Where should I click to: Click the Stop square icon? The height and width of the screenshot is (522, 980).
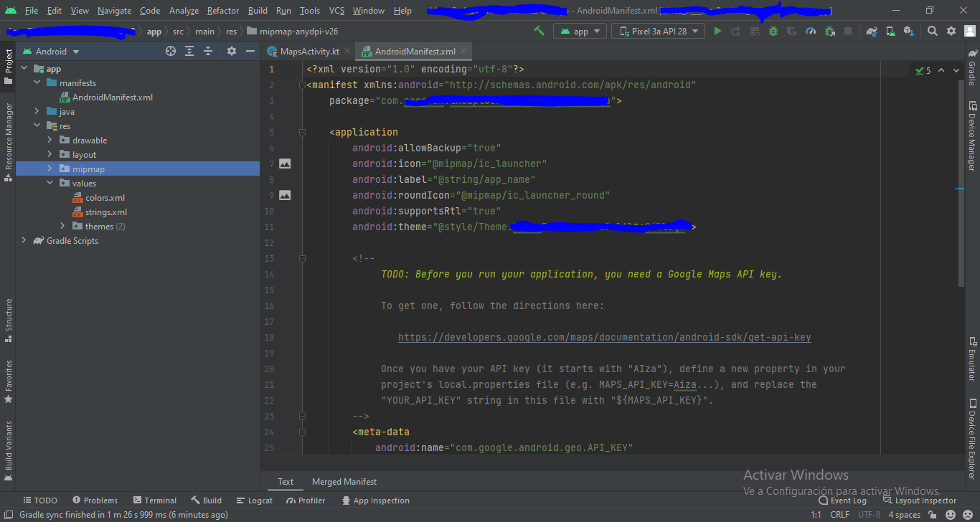(848, 31)
